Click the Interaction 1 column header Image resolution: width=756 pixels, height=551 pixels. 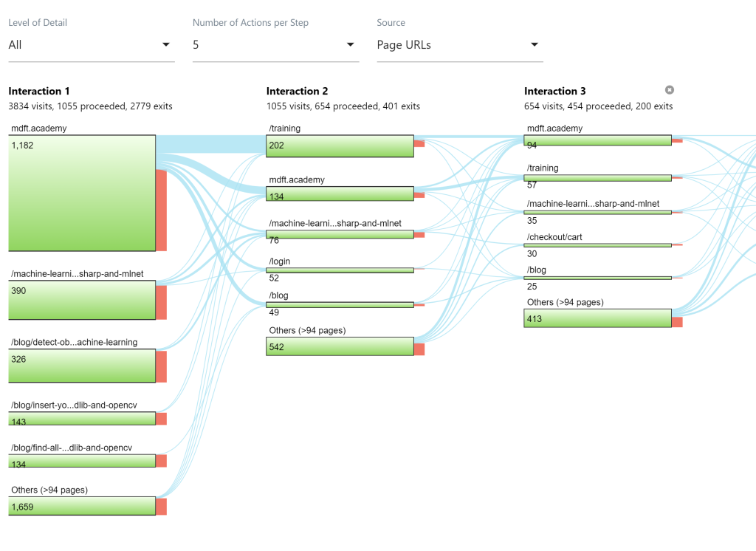(38, 91)
